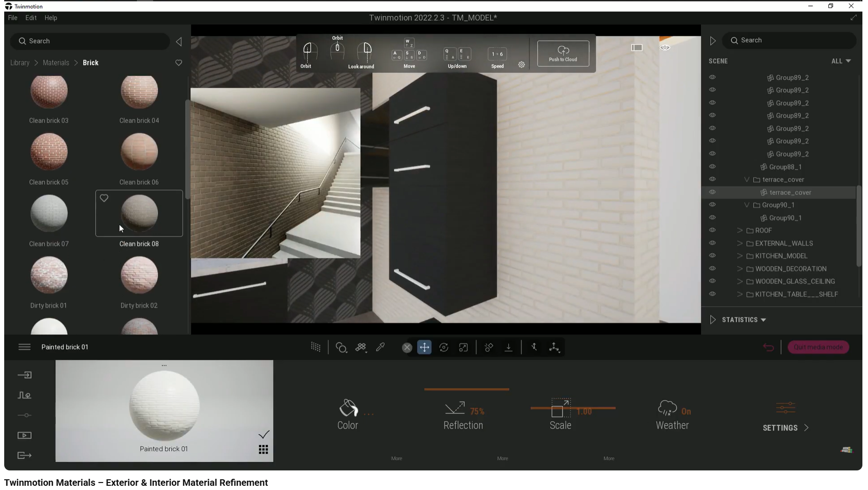Collapse the Group90_1 tree item

[747, 205]
